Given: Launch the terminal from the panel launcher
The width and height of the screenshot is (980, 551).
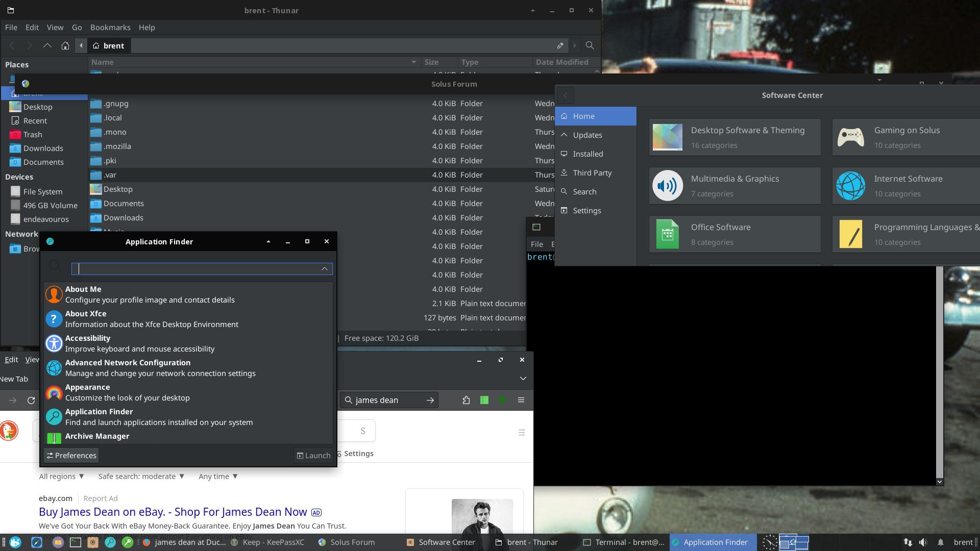Looking at the screenshot, I should (x=76, y=542).
